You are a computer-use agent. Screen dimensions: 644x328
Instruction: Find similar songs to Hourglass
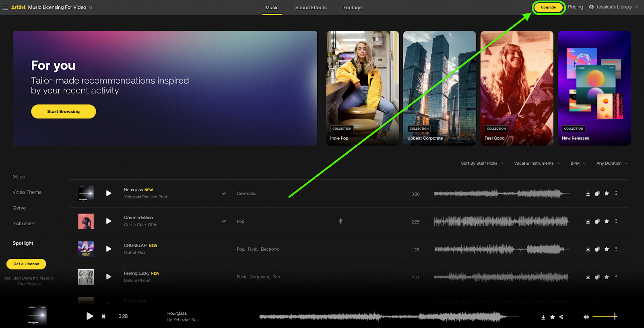[597, 194]
